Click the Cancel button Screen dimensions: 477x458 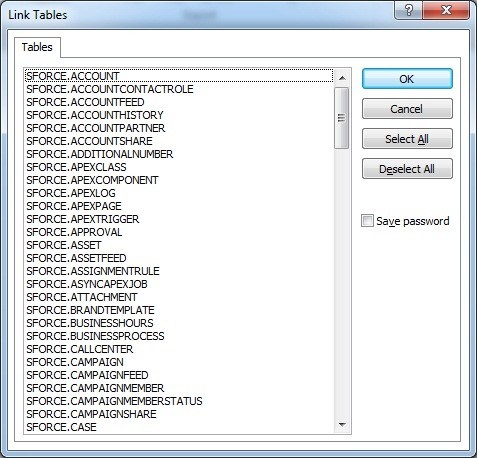pos(407,109)
